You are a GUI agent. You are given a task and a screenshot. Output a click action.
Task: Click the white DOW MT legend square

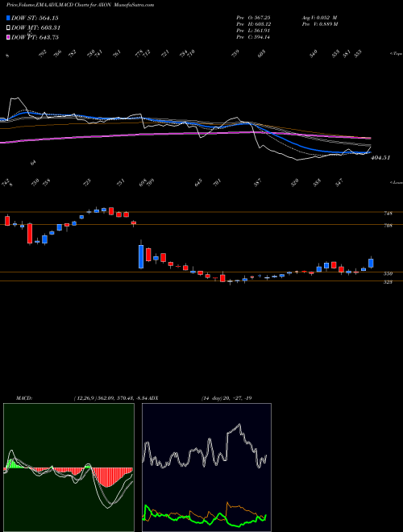[8, 27]
